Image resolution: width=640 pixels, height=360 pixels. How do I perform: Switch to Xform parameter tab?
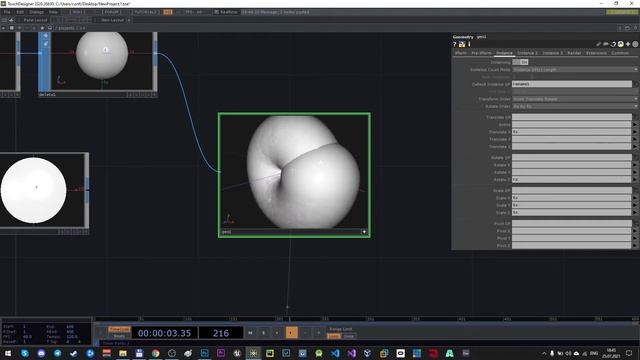point(460,53)
